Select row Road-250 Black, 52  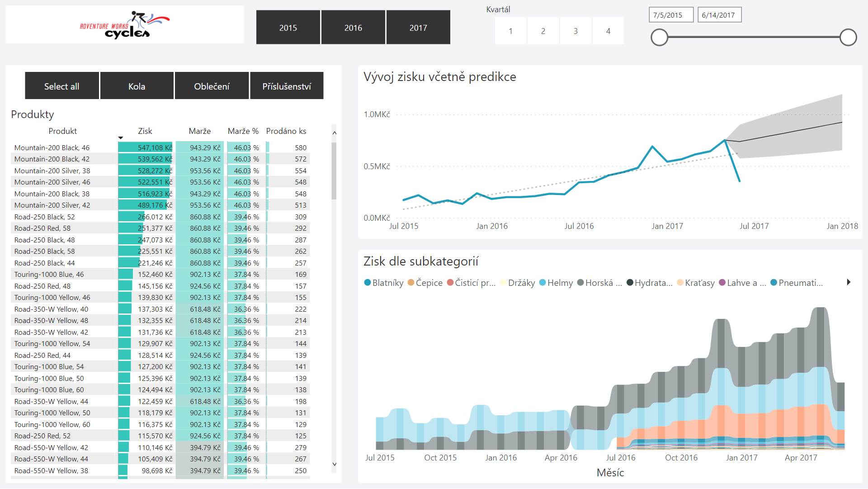160,217
